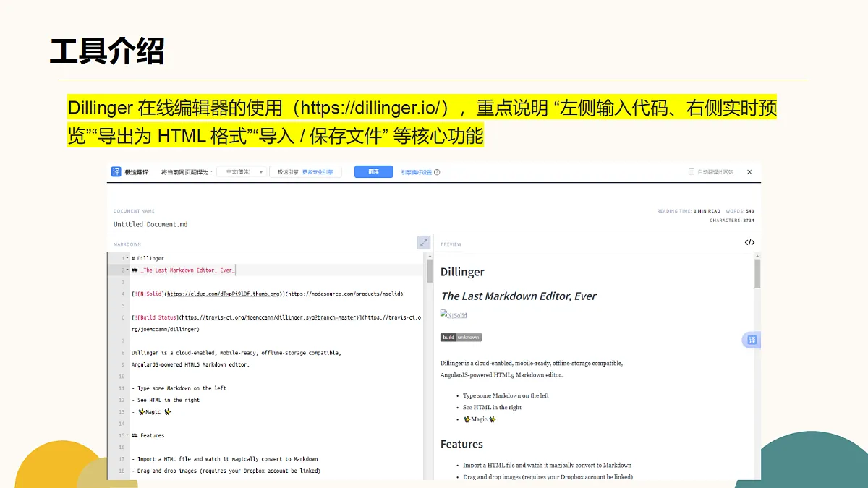
Task: Click the '# Dillinger' line in editor
Action: 148,258
